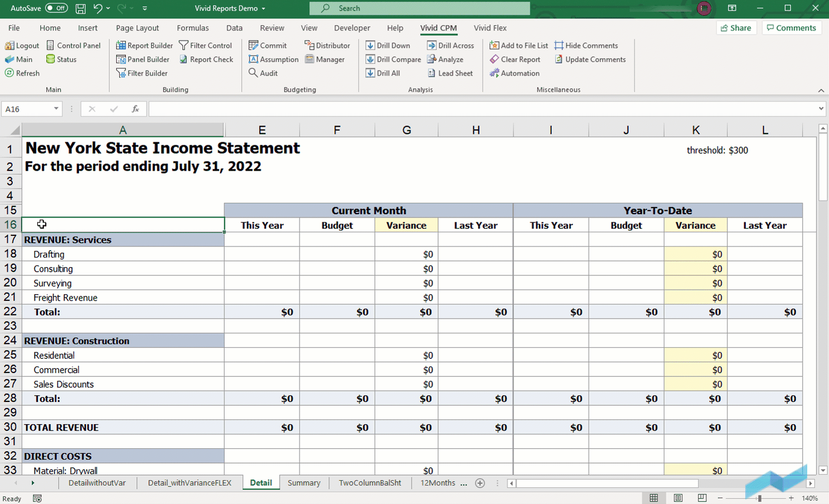Open the Report Builder
This screenshot has width=829, height=504.
tap(144, 45)
